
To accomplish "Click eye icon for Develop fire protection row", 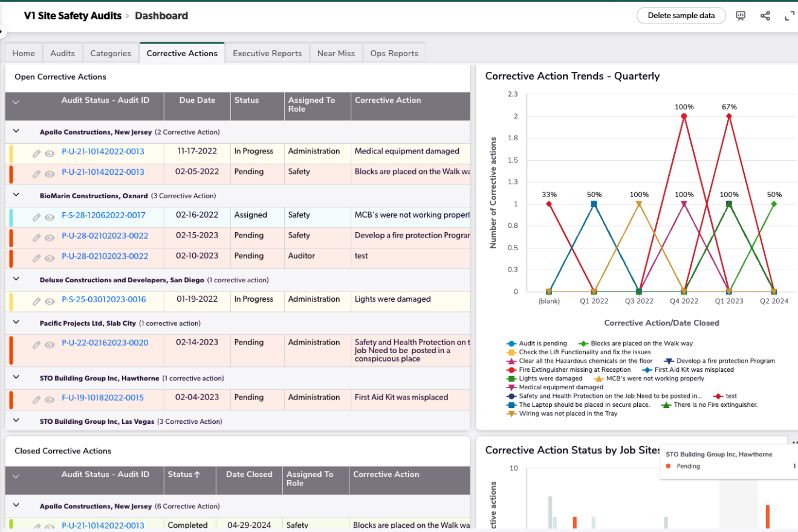I will pos(50,237).
